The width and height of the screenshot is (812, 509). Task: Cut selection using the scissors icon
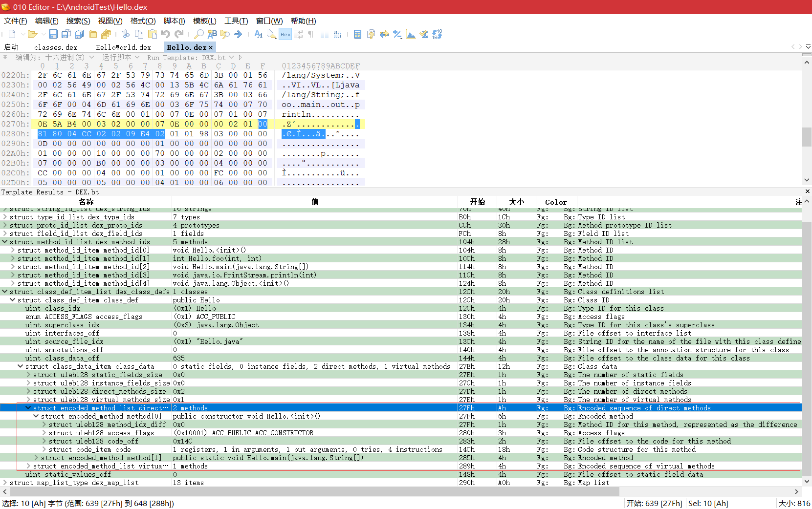126,34
